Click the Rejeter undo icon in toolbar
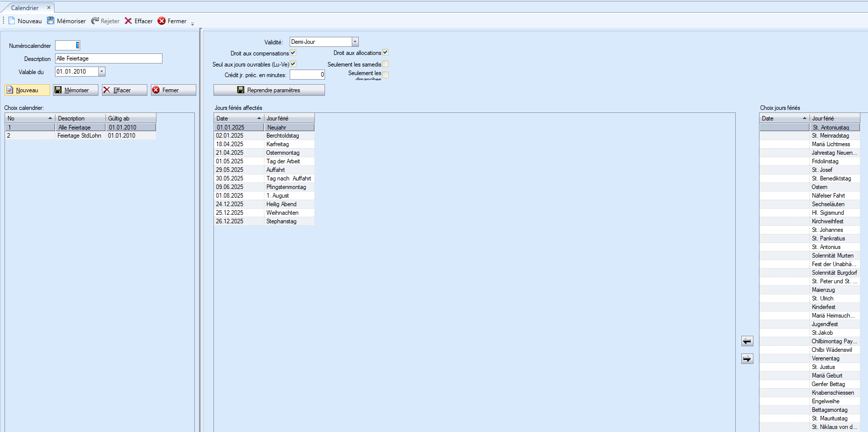The image size is (868, 432). [x=95, y=21]
